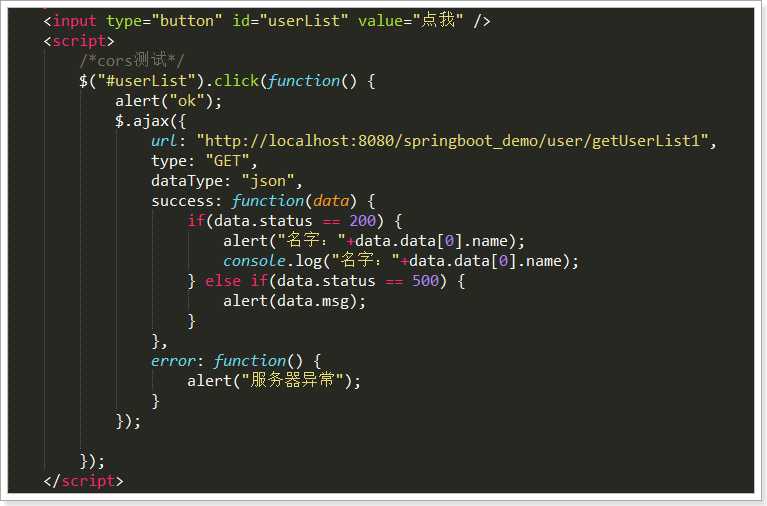Click the error callback keyword
This screenshot has width=767, height=506.
click(173, 361)
